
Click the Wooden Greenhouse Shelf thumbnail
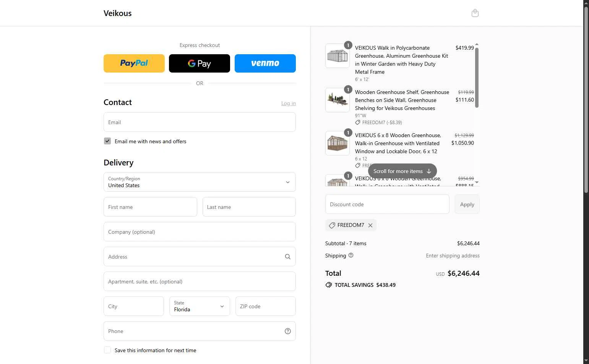337,100
